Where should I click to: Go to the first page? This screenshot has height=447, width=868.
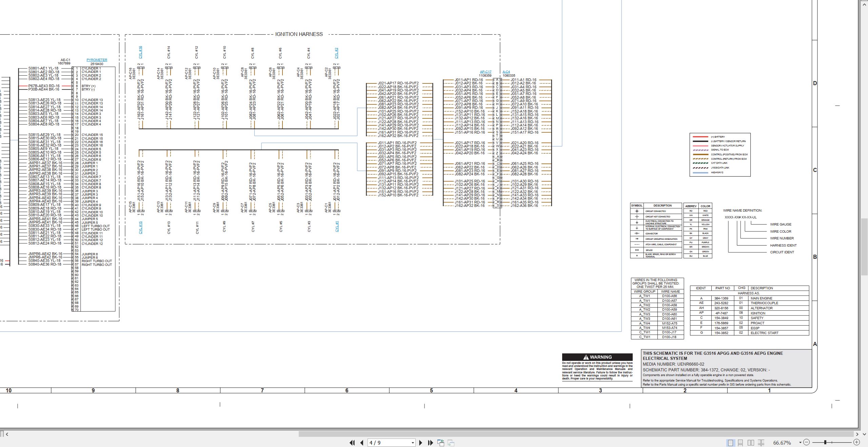(352, 443)
